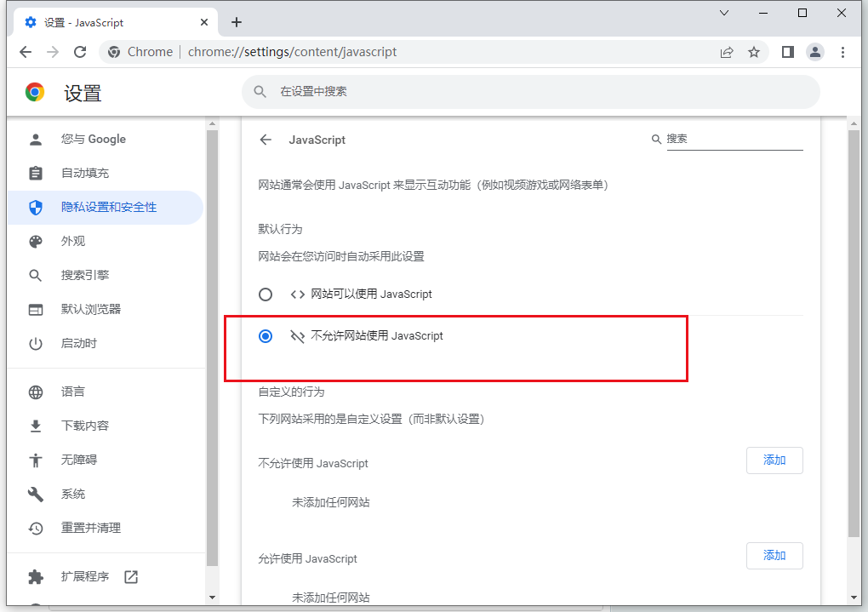
Task: Click 添加 for 允许使用 JavaScript
Action: click(774, 556)
